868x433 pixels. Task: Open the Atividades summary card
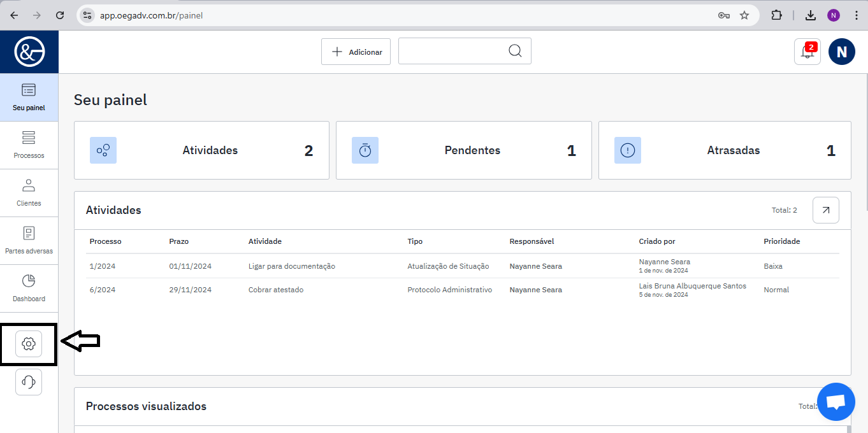(201, 150)
